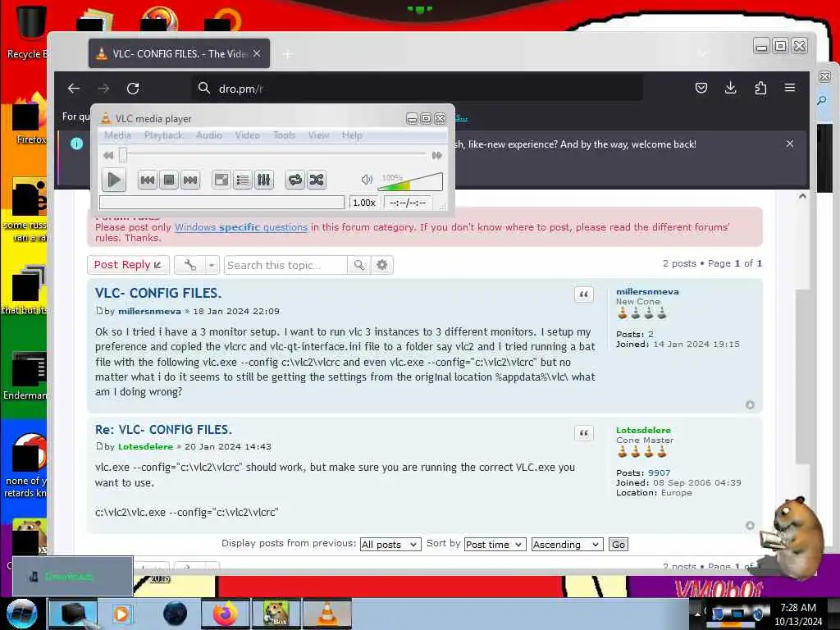
Task: Click the page scrollbar up arrow
Action: [802, 197]
